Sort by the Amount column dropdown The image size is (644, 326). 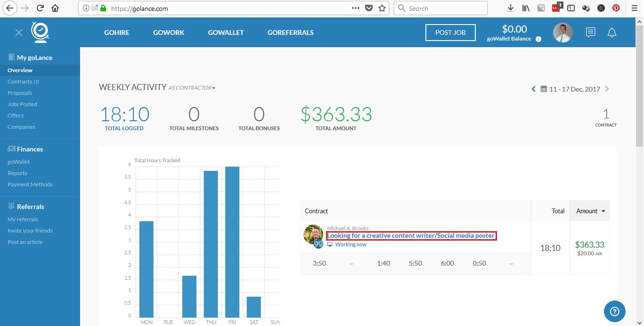click(590, 211)
